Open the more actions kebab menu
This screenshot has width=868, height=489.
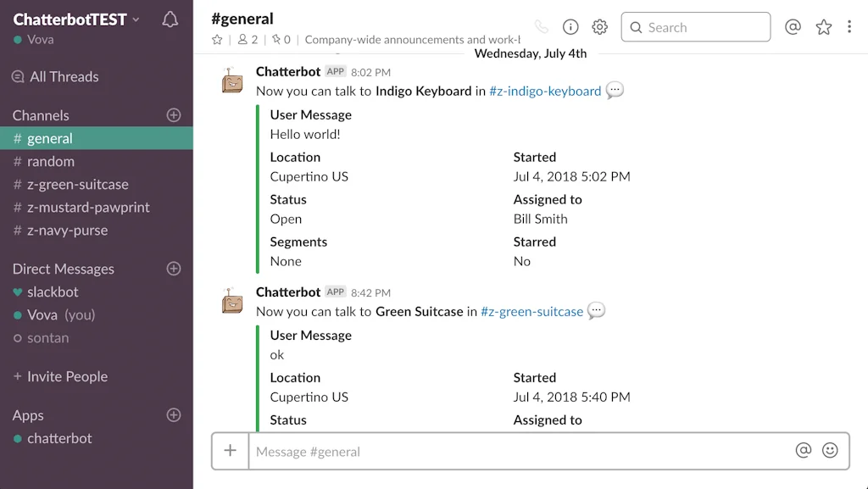850,27
